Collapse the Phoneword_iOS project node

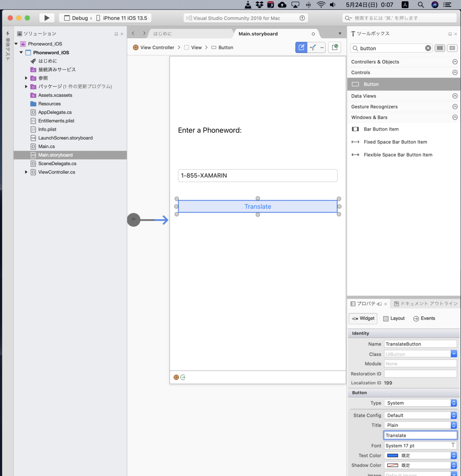[21, 52]
